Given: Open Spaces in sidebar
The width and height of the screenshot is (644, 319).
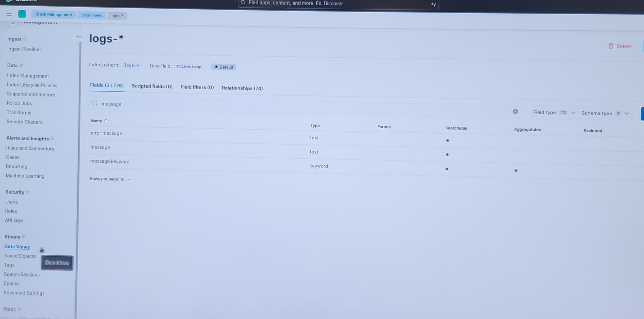Looking at the screenshot, I should [12, 283].
